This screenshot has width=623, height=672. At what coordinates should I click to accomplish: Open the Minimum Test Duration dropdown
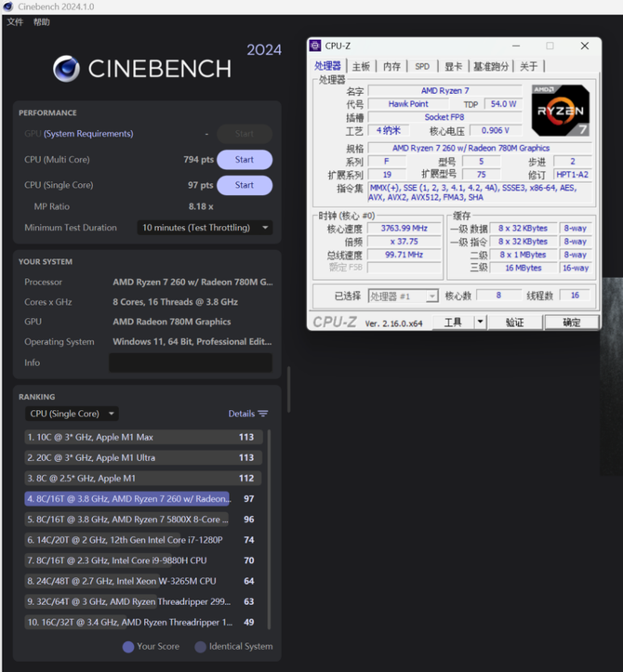coord(205,228)
